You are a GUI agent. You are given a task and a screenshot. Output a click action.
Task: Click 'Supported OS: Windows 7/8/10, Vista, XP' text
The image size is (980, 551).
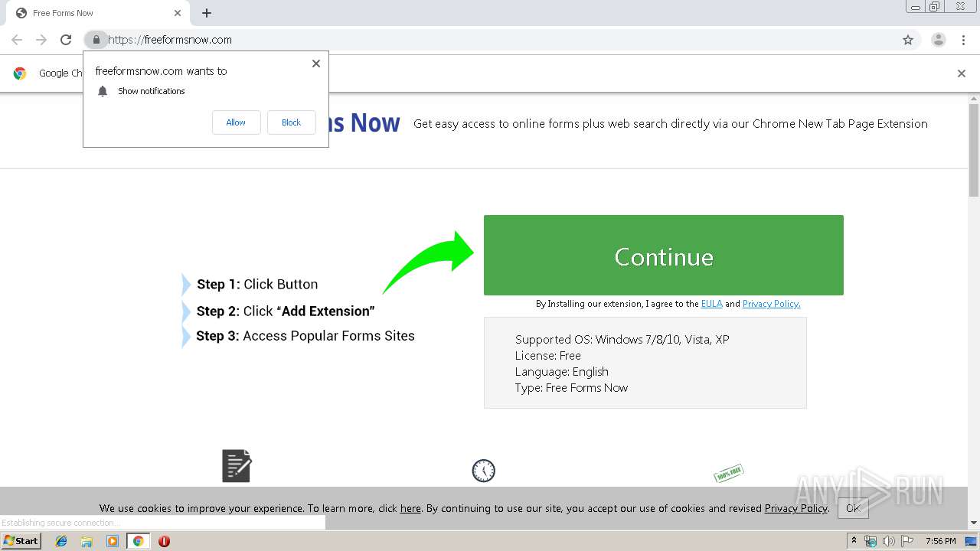point(622,339)
